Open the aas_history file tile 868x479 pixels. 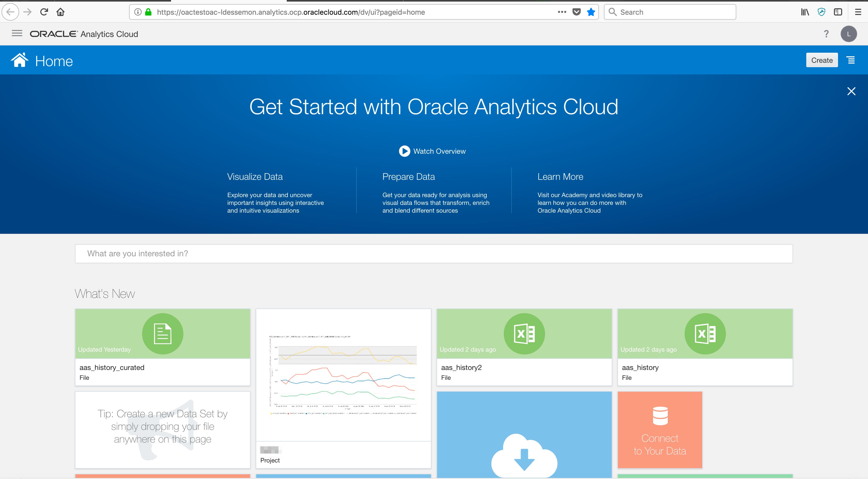pos(705,347)
